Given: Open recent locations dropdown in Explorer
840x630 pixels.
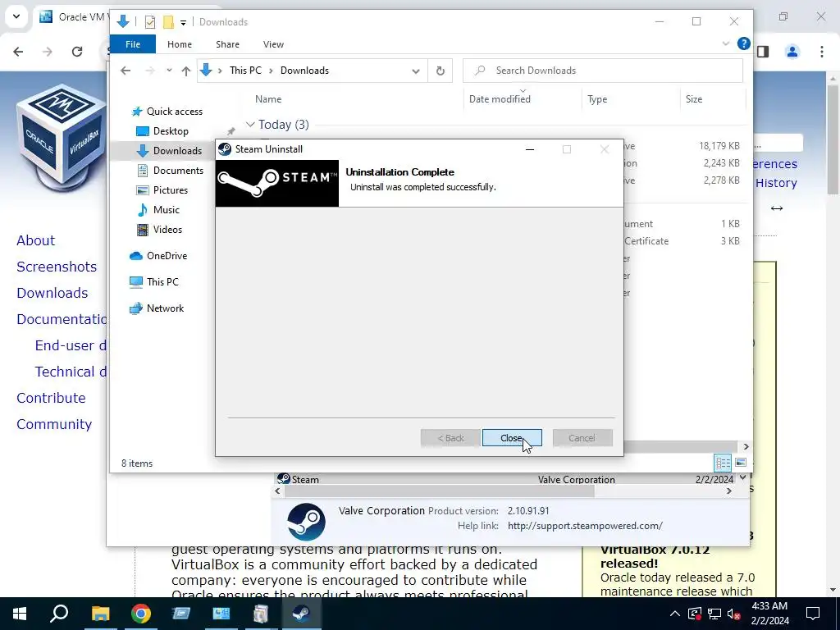Looking at the screenshot, I should [169, 71].
